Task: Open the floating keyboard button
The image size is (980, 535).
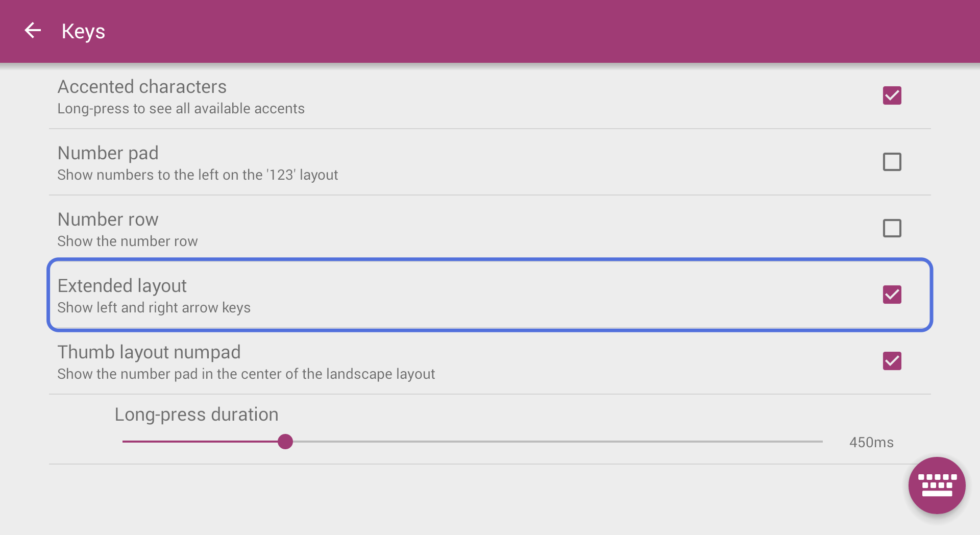Action: click(937, 485)
